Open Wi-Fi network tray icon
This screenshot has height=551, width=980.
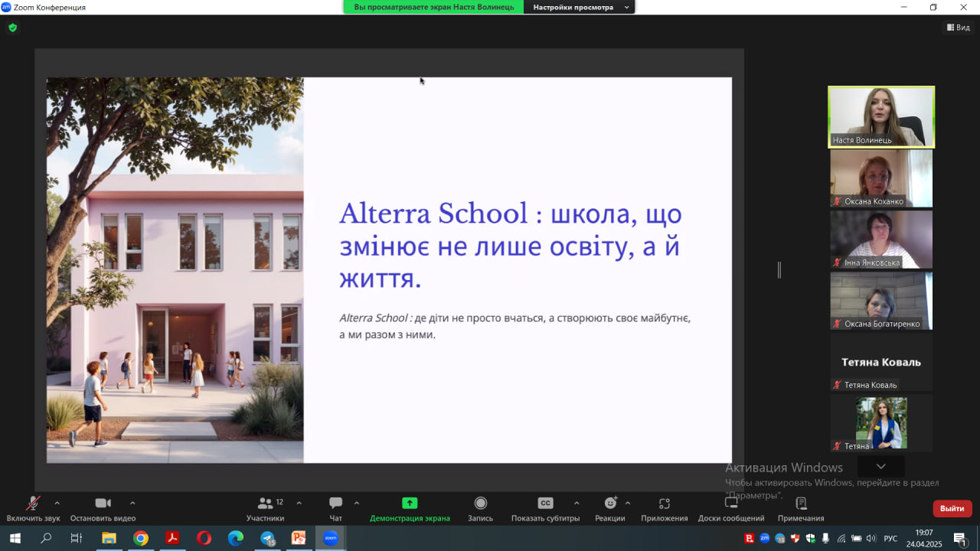[841, 538]
